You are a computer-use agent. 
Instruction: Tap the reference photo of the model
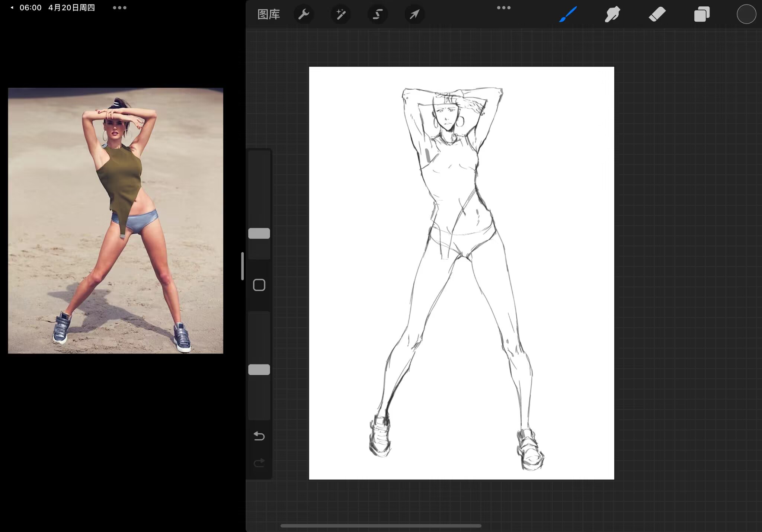(x=115, y=220)
